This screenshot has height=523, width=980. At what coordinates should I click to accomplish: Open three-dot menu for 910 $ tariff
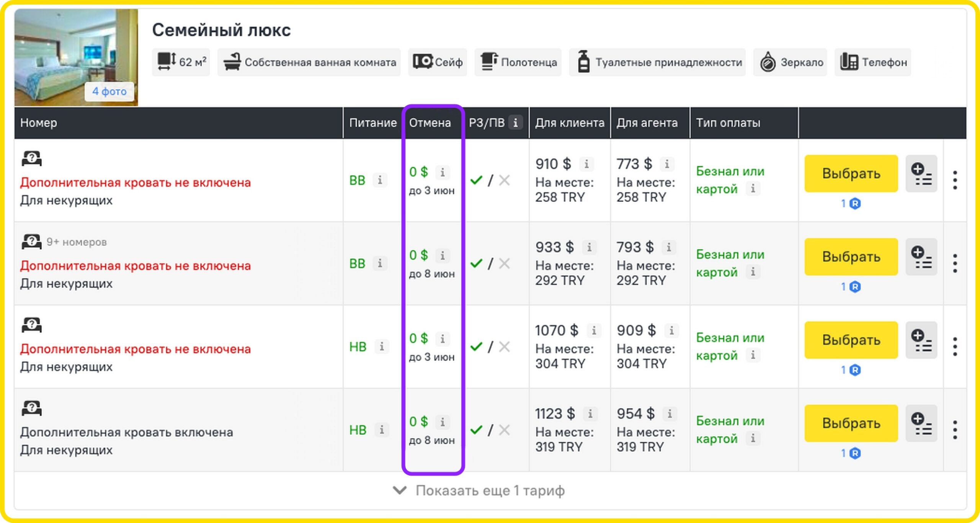[x=955, y=180]
